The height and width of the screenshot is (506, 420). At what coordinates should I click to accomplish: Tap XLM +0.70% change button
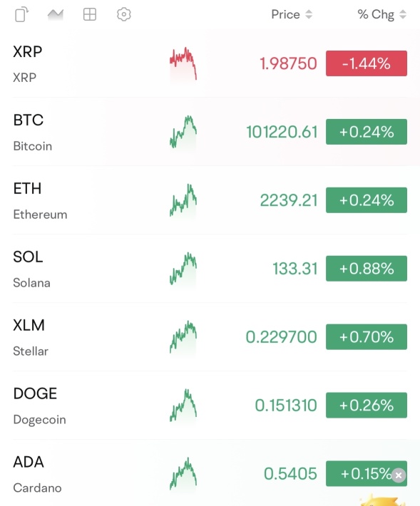(x=367, y=337)
